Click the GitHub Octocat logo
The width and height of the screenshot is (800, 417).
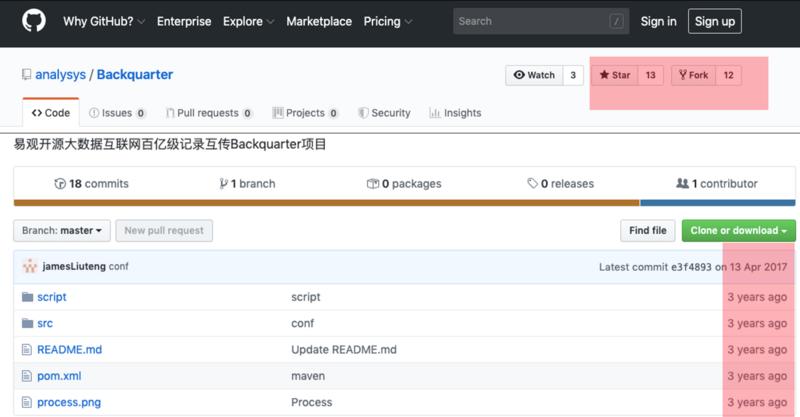(32, 21)
